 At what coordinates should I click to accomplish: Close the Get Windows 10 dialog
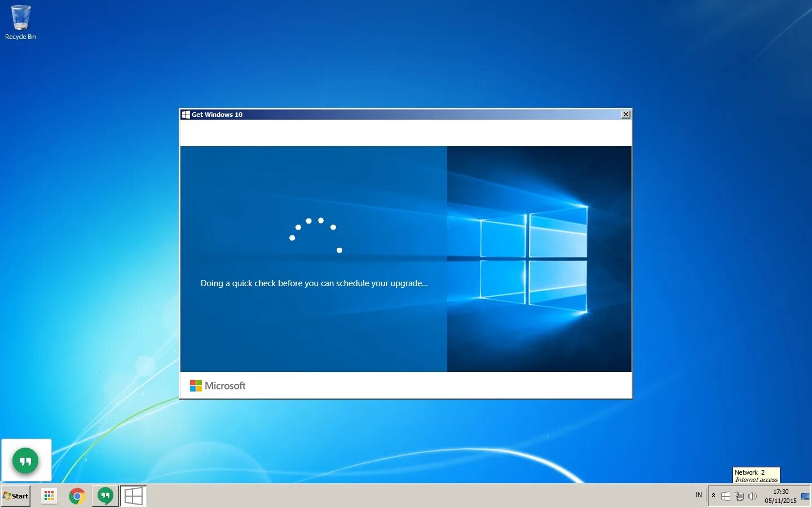tap(626, 115)
